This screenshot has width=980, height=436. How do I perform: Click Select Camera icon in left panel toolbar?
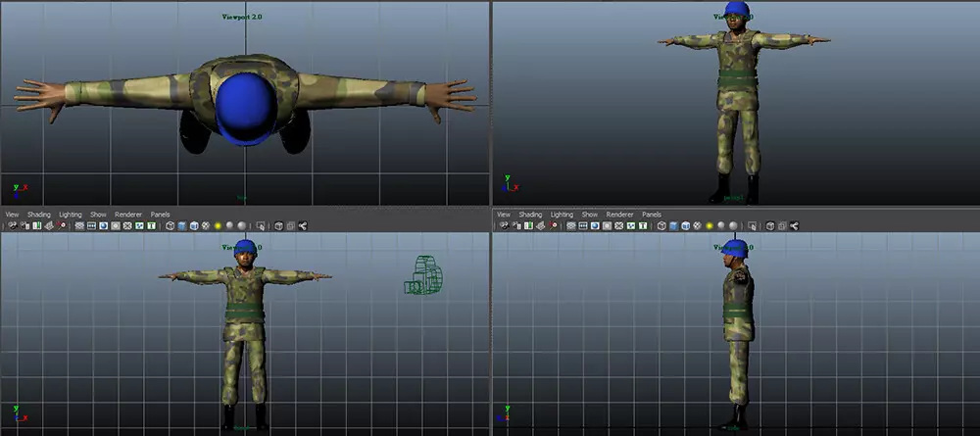[13, 225]
